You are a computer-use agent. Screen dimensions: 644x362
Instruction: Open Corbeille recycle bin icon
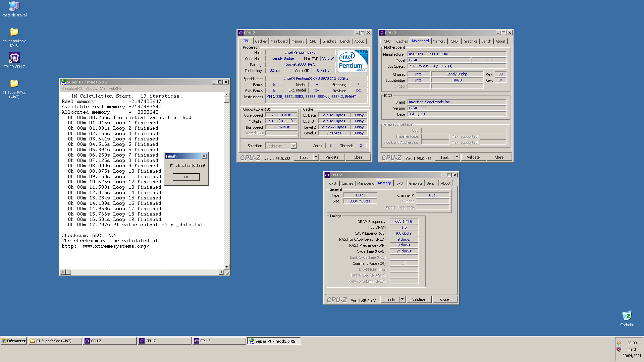tap(627, 318)
